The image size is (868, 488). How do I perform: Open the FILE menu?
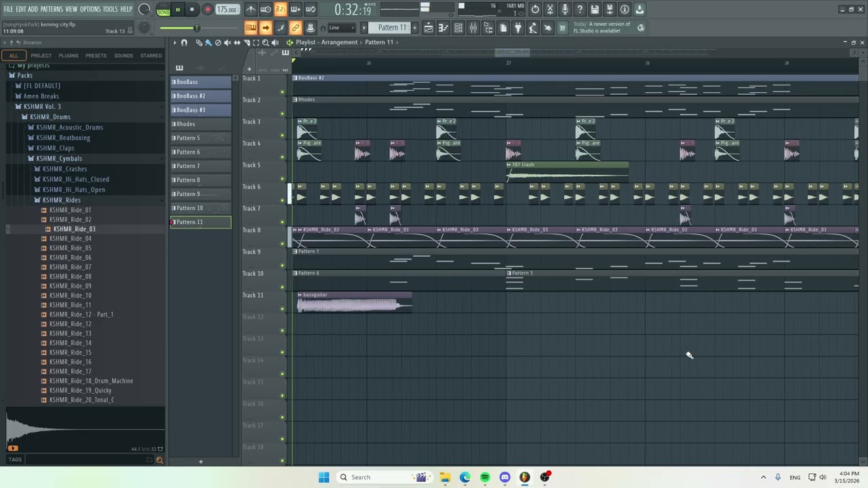click(x=8, y=9)
